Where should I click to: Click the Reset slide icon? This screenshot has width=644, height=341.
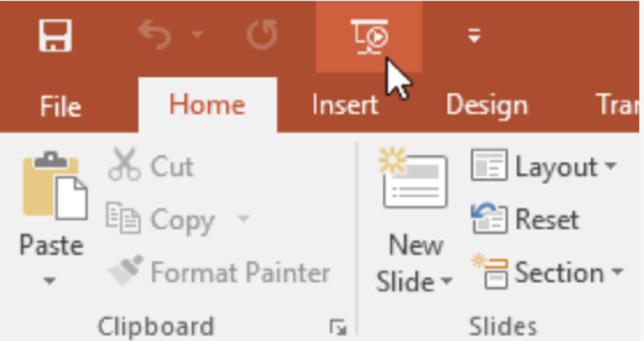489,217
